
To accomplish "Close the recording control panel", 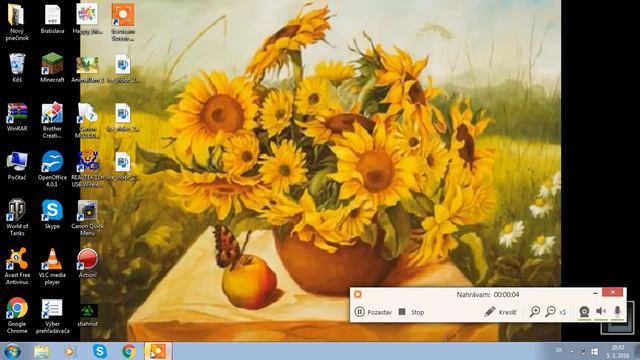I will (612, 292).
